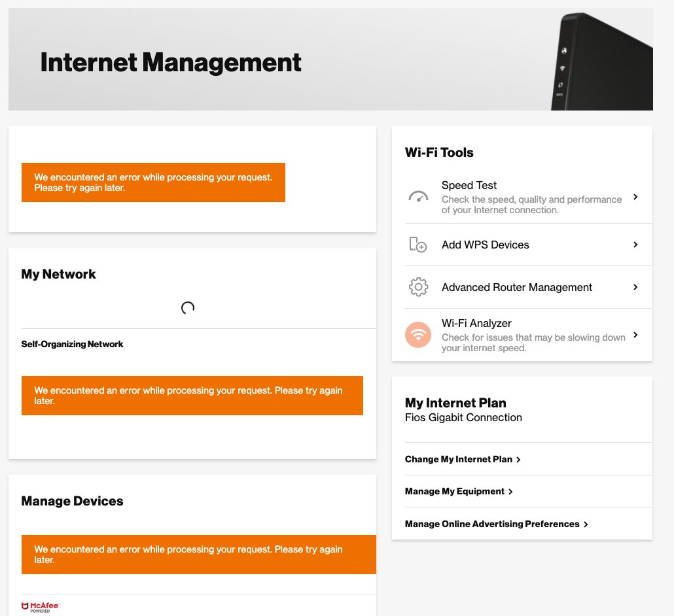The height and width of the screenshot is (616, 674).
Task: Open Manage My Equipment link
Action: click(454, 491)
